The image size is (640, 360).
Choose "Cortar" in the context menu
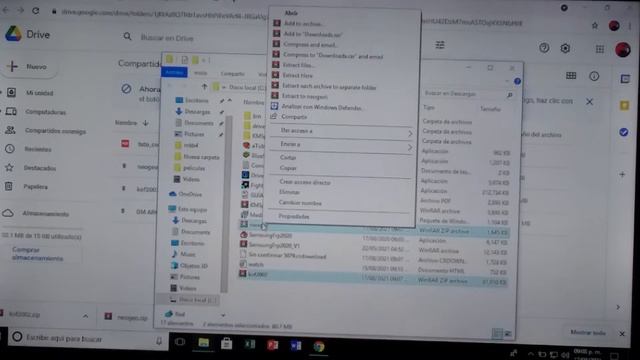pyautogui.click(x=288, y=157)
